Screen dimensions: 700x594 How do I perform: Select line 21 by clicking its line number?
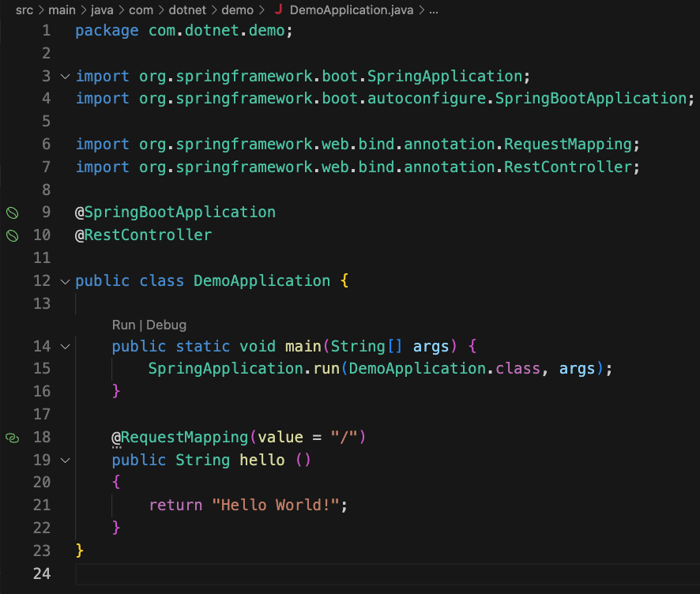pyautogui.click(x=41, y=505)
